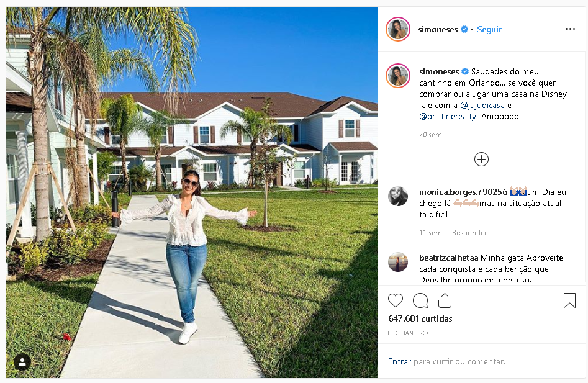The image size is (588, 383).
Task: Click monica.borges comment avatar
Action: click(x=398, y=196)
